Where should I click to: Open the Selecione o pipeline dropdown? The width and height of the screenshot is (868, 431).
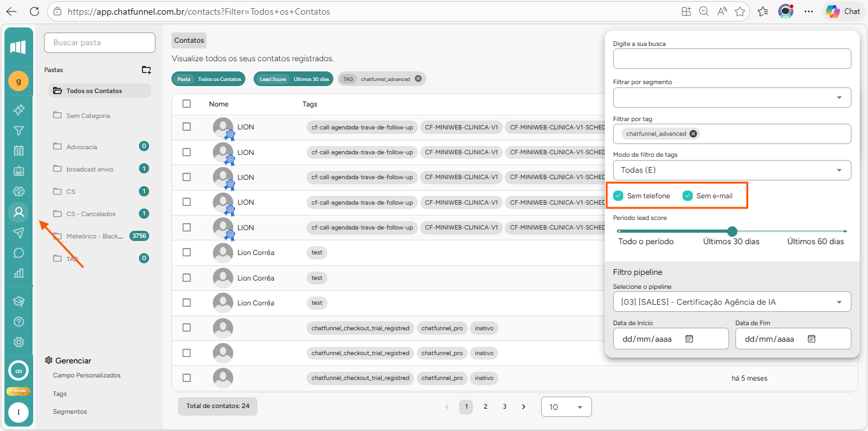tap(732, 302)
